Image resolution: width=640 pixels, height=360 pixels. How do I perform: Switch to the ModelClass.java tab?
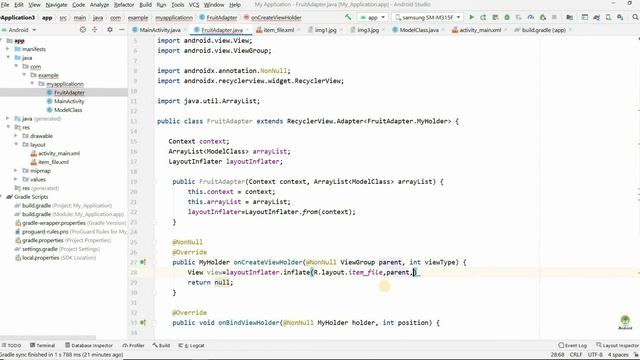click(x=419, y=30)
